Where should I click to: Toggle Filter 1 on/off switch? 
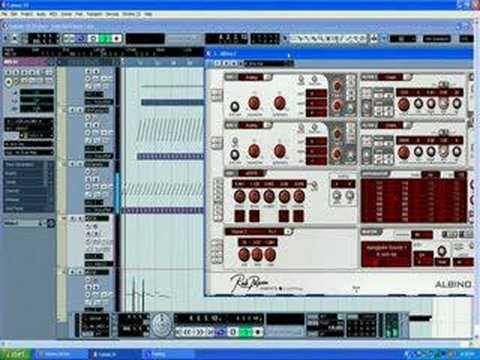click(x=408, y=77)
